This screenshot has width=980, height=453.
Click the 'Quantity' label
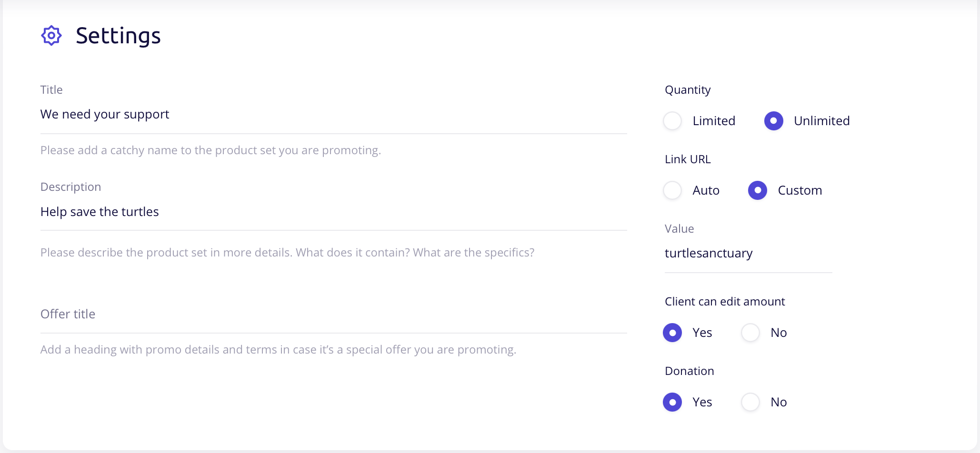(688, 90)
